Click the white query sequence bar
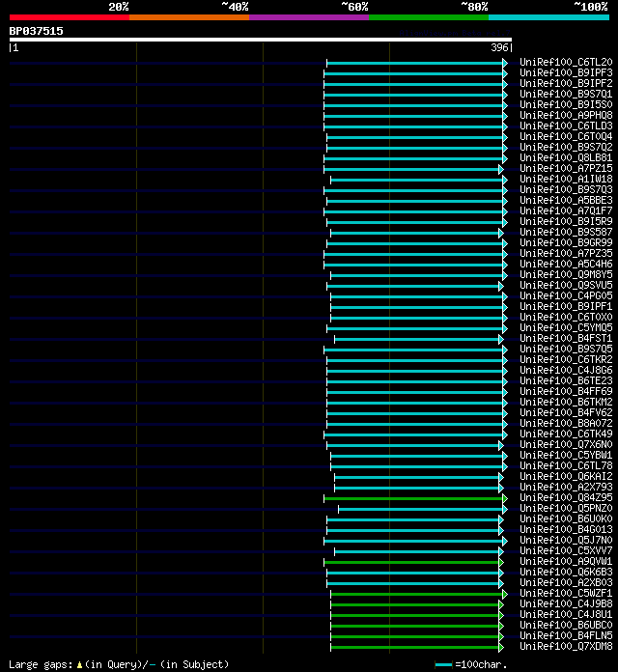618x672 pixels. coord(261,40)
